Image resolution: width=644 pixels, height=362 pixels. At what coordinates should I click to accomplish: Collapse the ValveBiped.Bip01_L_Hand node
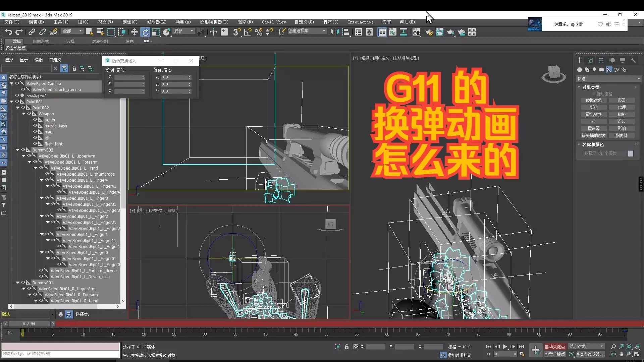[36, 168]
